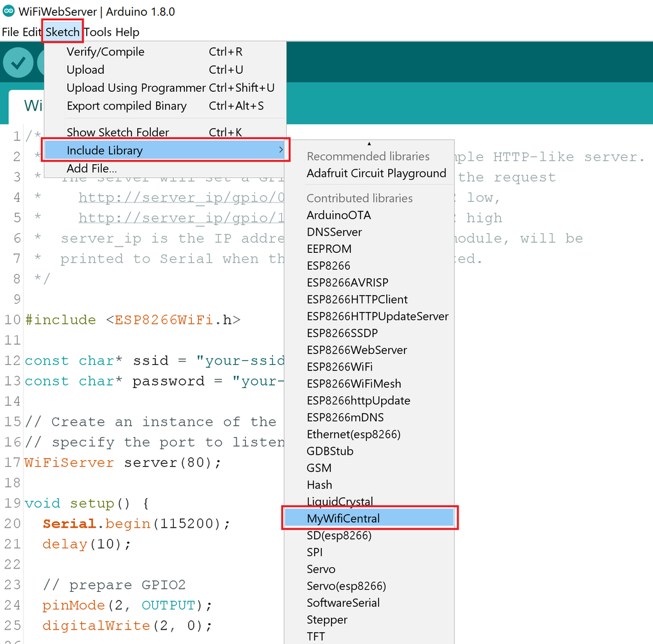
Task: Click the void setup() code line
Action: pos(87,503)
